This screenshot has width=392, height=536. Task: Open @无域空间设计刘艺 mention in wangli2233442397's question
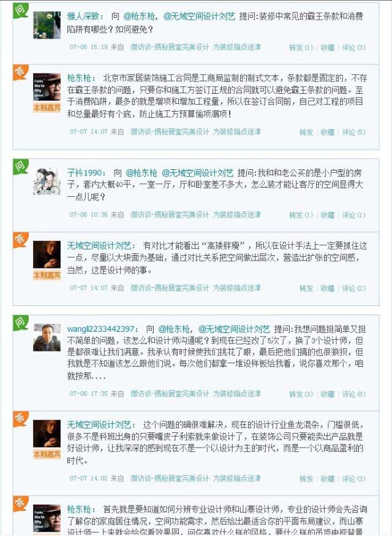pos(234,329)
